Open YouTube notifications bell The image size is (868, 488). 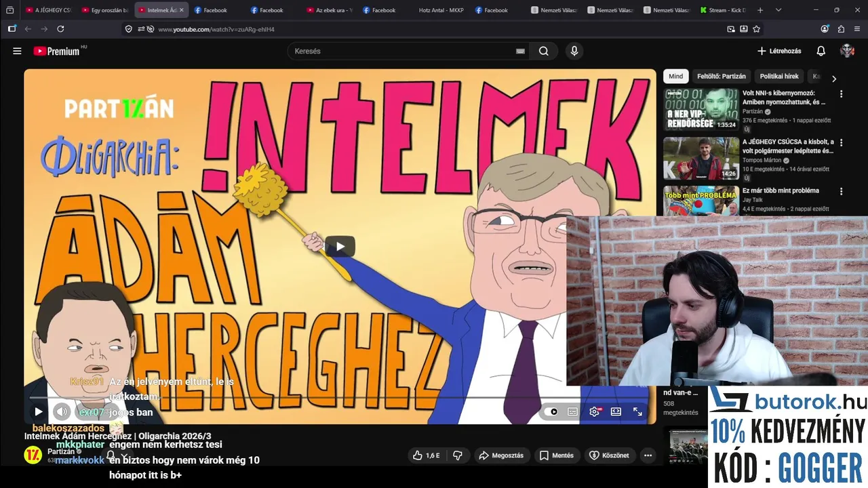tap(821, 51)
